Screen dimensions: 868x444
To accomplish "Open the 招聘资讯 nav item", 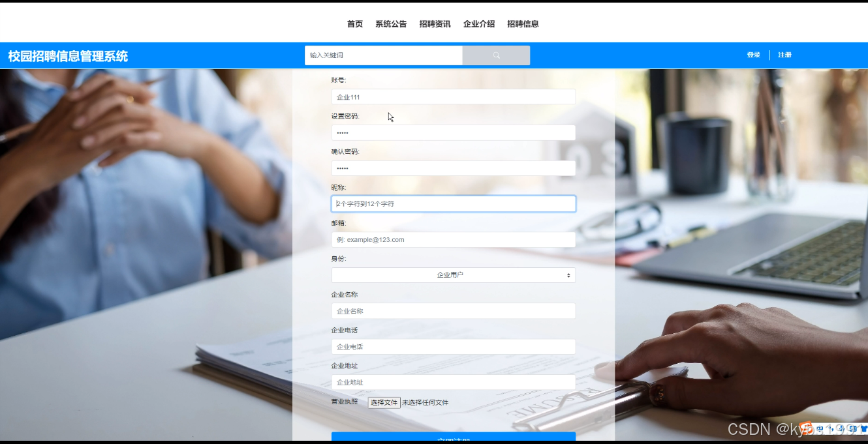I will pos(435,24).
